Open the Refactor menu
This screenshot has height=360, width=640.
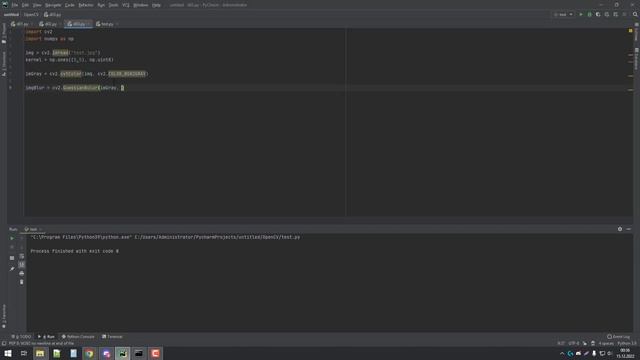86,5
